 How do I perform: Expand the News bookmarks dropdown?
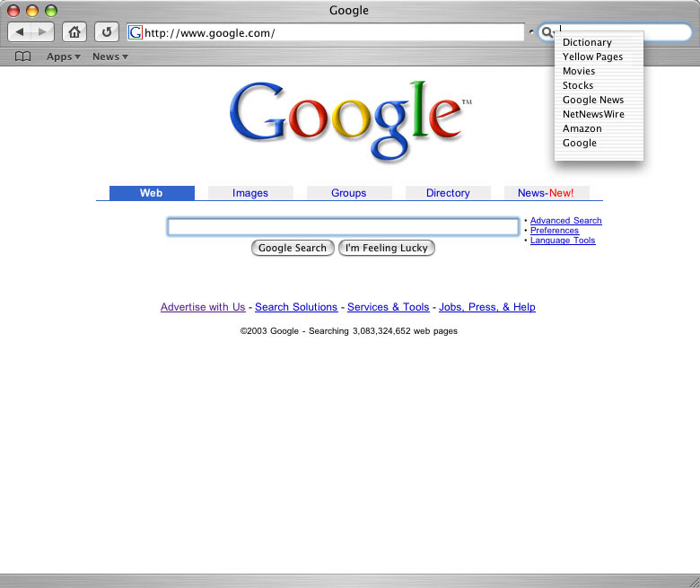pyautogui.click(x=109, y=57)
